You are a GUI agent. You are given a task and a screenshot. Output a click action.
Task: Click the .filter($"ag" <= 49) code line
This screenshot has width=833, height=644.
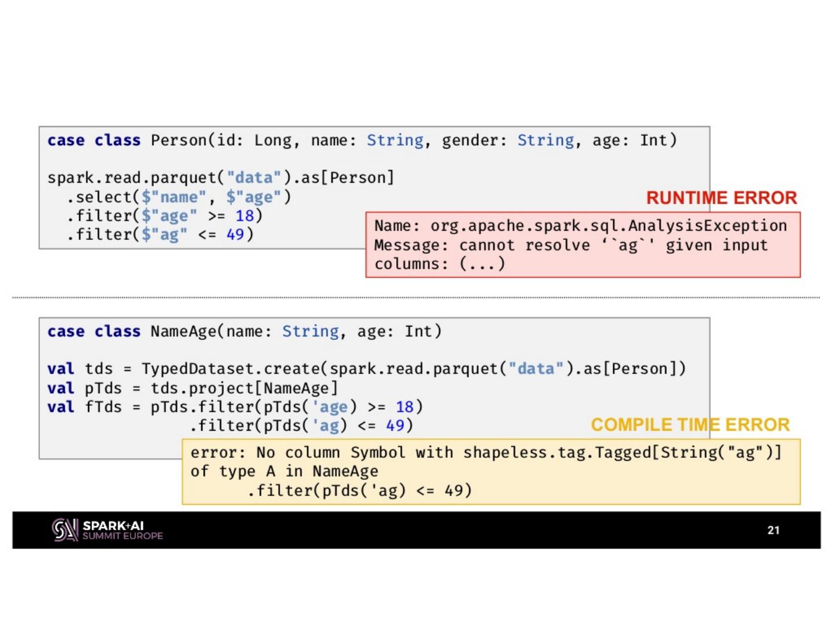click(160, 235)
